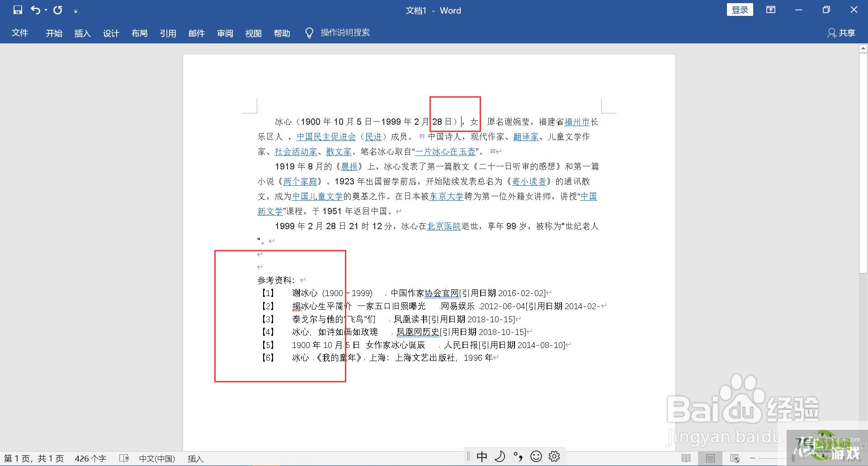Click the 登录 sign-in button
868x466 pixels.
coord(740,10)
